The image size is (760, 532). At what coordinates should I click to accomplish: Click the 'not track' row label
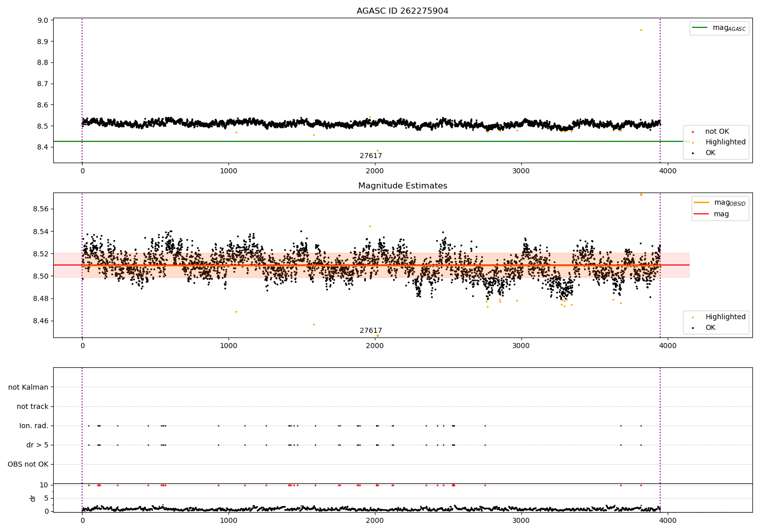point(32,406)
